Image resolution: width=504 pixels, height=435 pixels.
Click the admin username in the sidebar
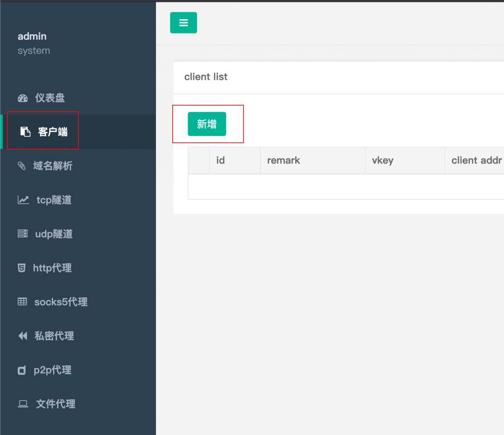(x=32, y=36)
